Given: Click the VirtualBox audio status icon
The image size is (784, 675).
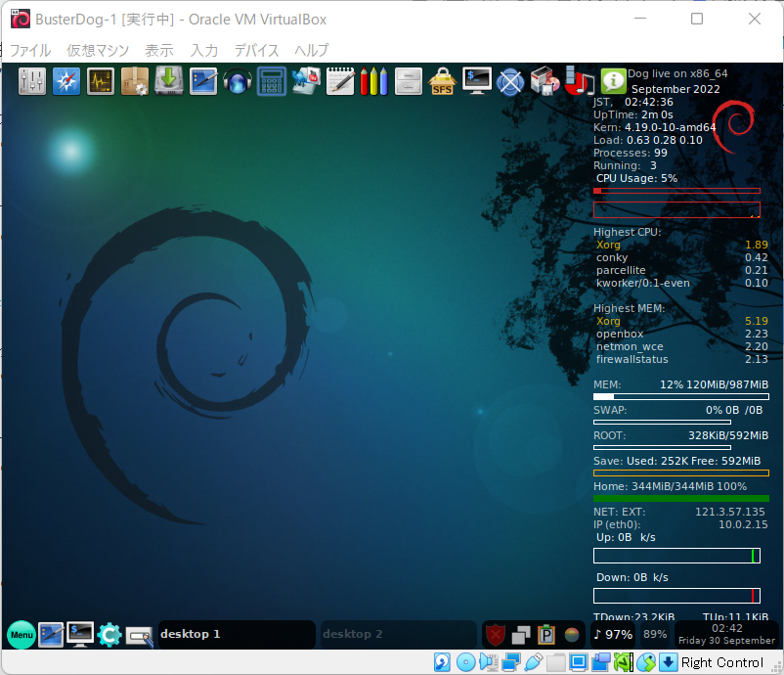Looking at the screenshot, I should pos(488,662).
